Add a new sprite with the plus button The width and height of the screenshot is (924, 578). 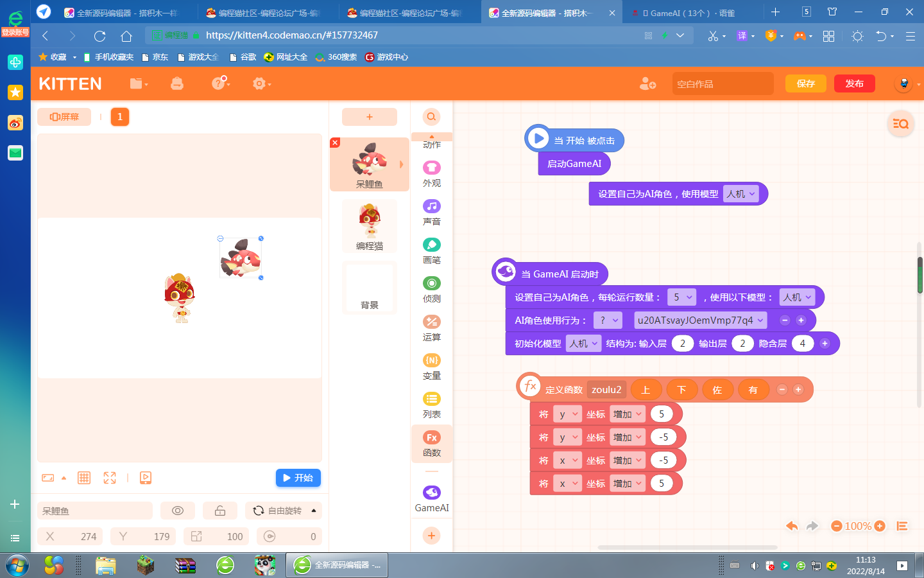(370, 117)
